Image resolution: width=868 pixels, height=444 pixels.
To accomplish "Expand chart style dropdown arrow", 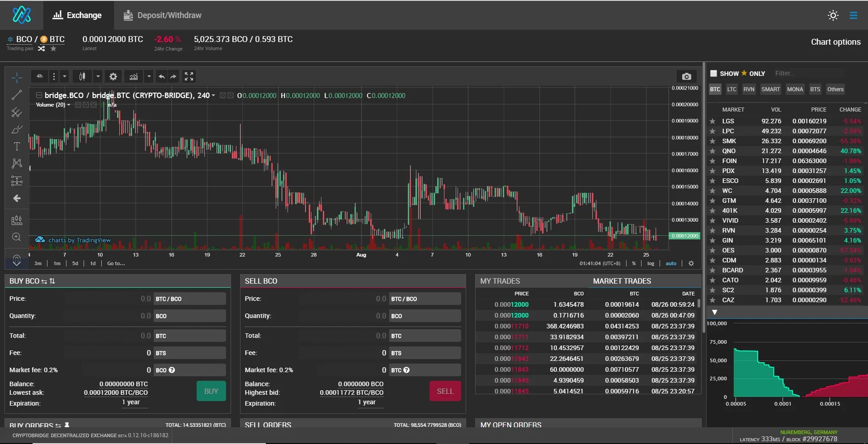I will [98, 76].
